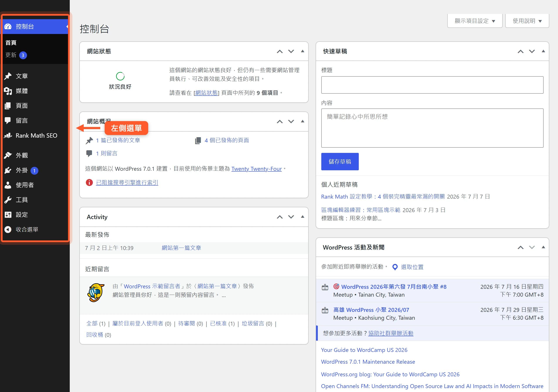The height and width of the screenshot is (392, 558).
Task: Click the Rank Math SEO chart icon
Action: [8, 135]
